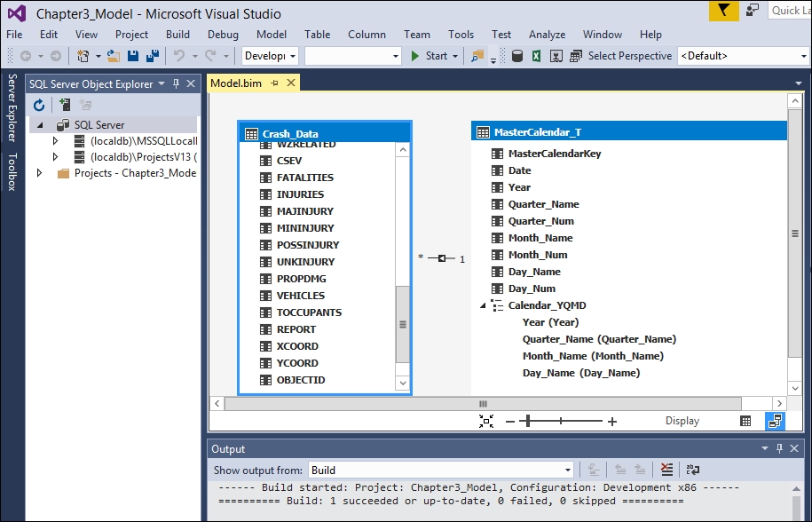Click the New Project toolbar icon

[x=83, y=56]
